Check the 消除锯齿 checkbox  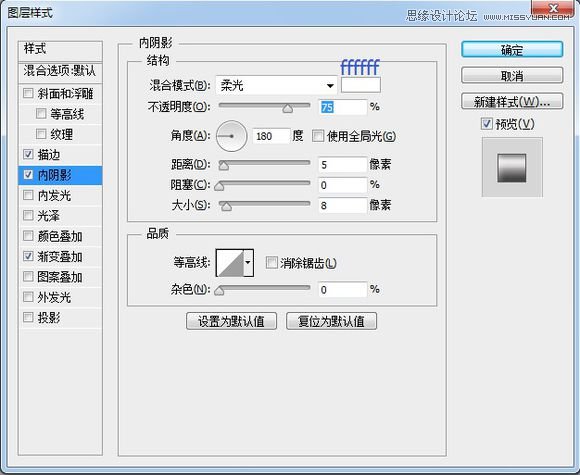[x=272, y=263]
